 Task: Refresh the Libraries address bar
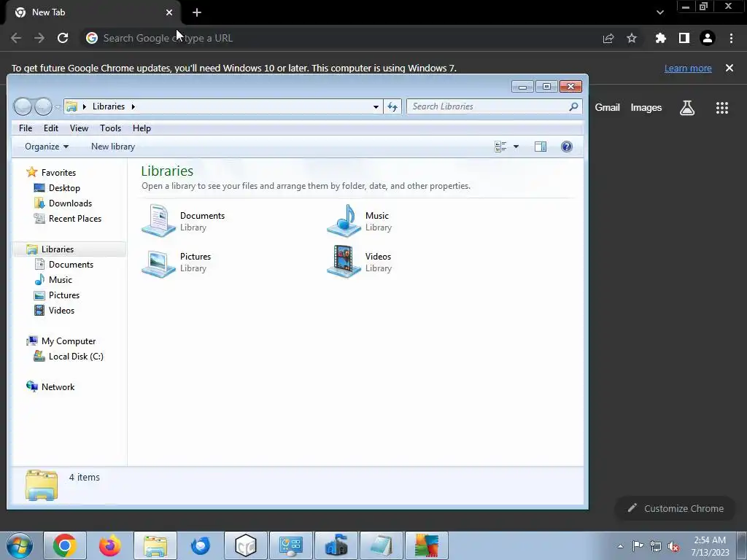pyautogui.click(x=392, y=106)
